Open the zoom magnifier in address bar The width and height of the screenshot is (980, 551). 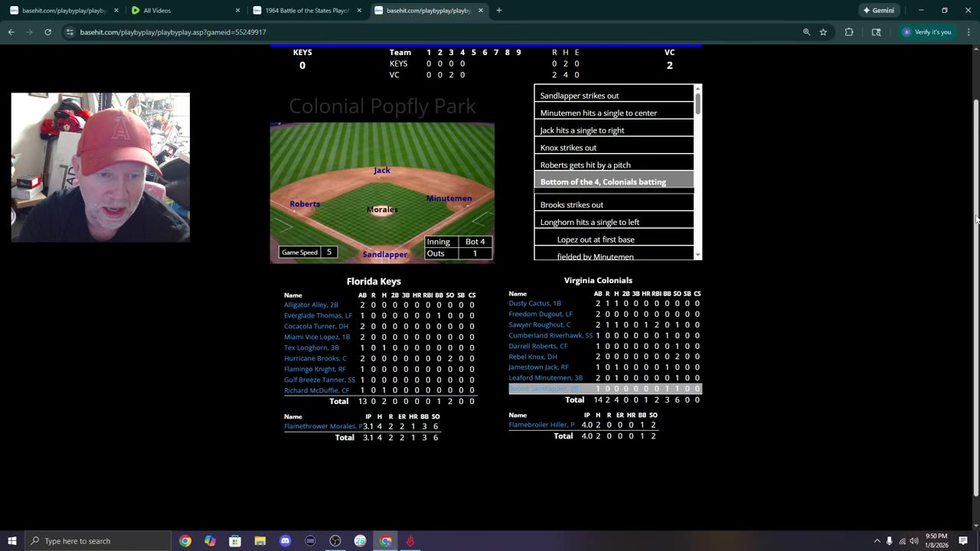point(806,32)
